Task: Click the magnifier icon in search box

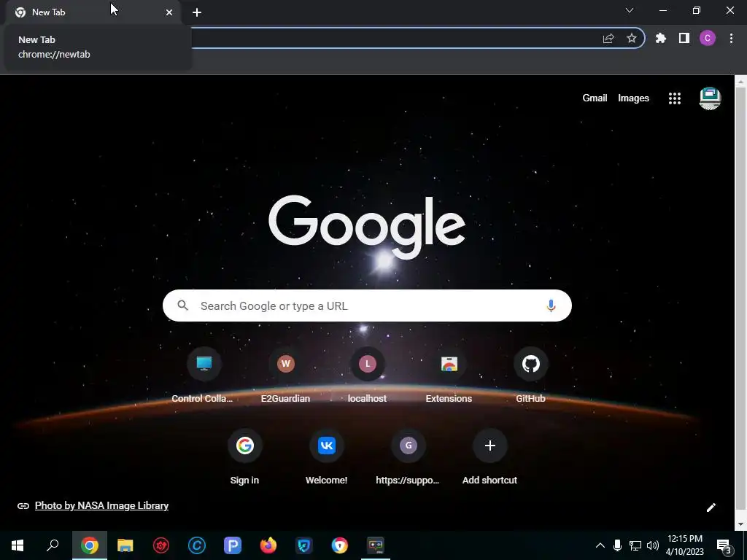Action: point(182,306)
